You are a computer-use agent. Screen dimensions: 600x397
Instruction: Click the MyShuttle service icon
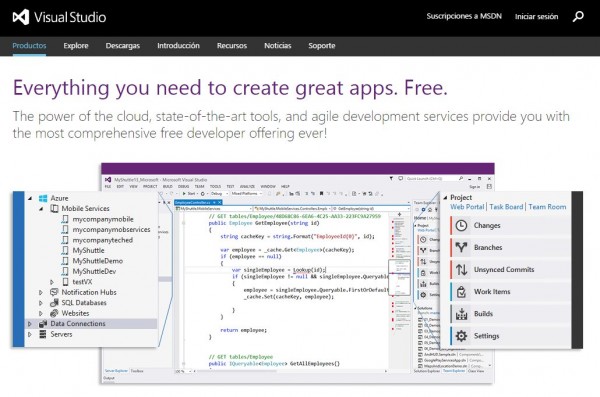[65, 250]
